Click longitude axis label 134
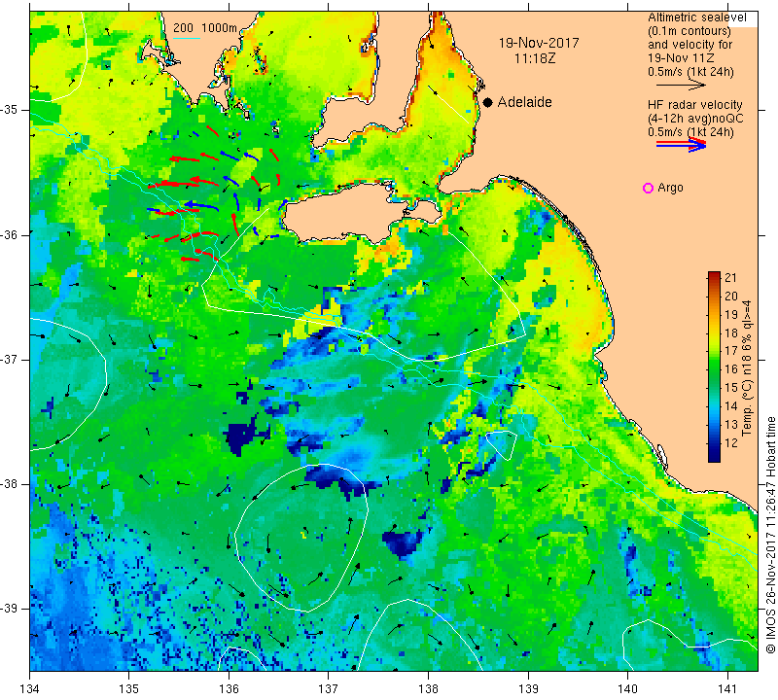778x700 pixels. tap(30, 688)
